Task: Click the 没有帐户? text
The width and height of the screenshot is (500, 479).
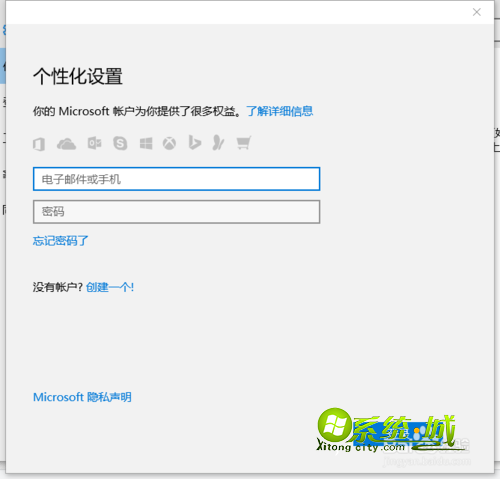Action: point(58,287)
